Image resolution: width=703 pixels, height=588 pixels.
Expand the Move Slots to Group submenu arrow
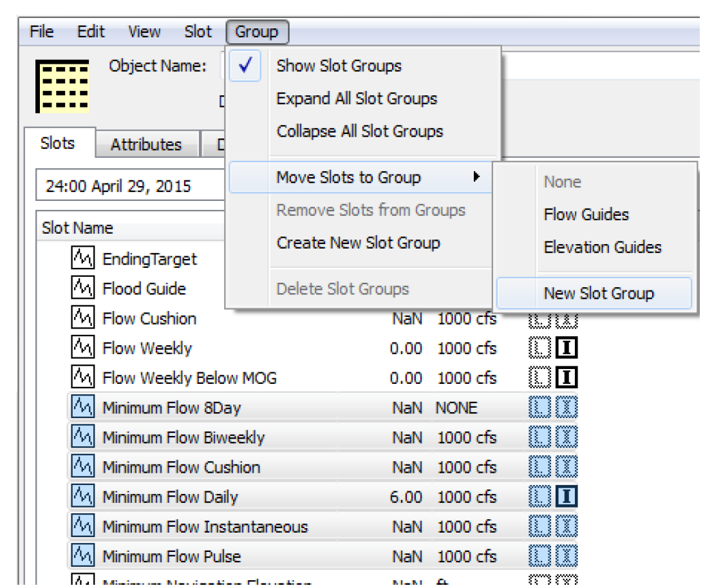(476, 177)
